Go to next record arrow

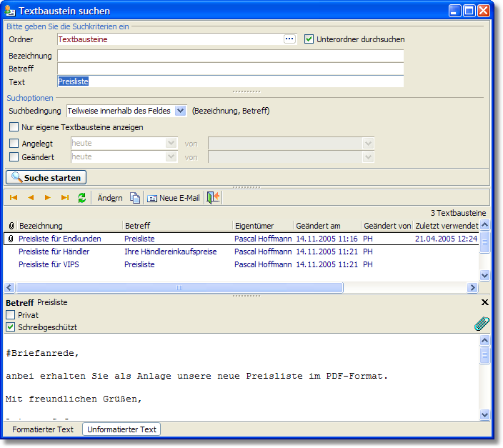(x=48, y=198)
